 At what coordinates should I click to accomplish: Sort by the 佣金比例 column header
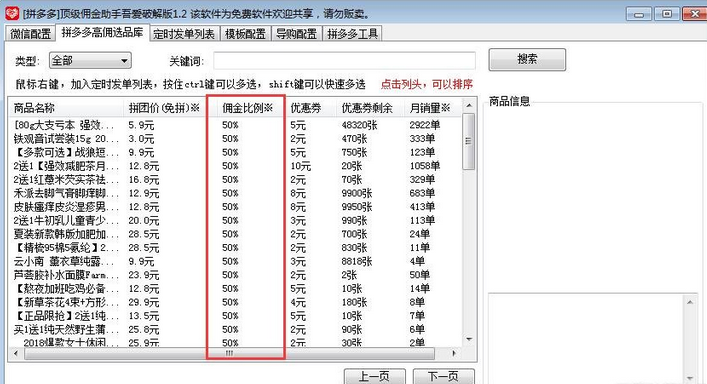tap(247, 108)
